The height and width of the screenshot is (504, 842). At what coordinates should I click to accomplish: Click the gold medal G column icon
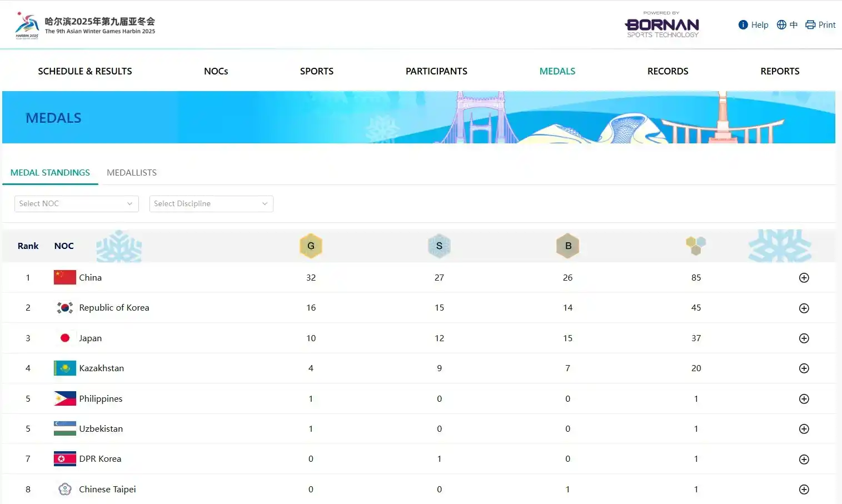tap(311, 246)
